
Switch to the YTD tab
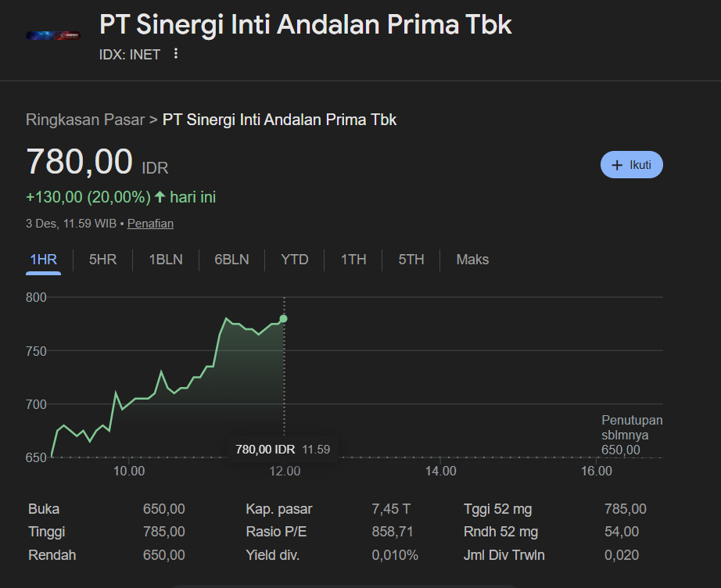click(x=294, y=260)
